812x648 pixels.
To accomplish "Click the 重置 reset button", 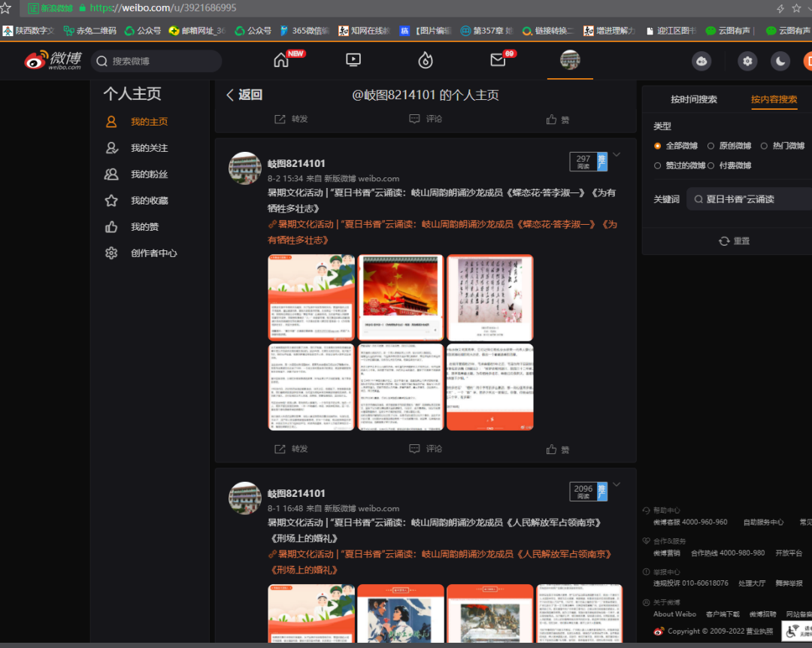I will click(x=735, y=241).
